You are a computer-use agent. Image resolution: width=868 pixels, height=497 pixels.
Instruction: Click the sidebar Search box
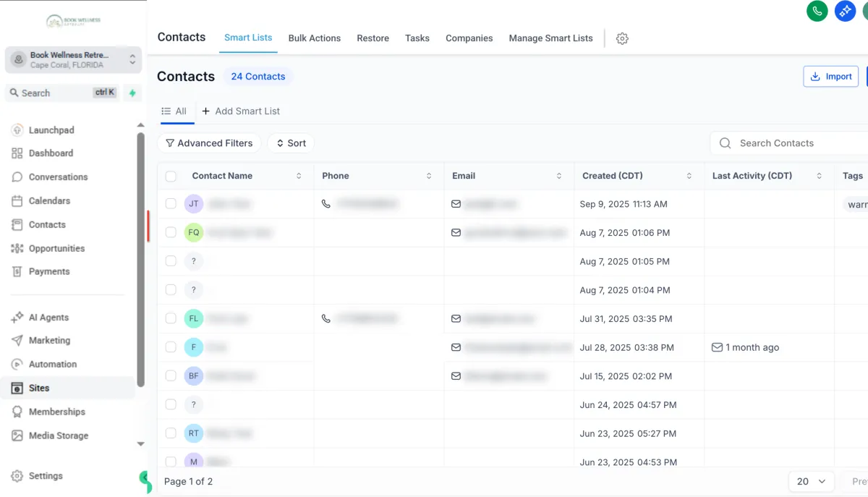tap(62, 93)
